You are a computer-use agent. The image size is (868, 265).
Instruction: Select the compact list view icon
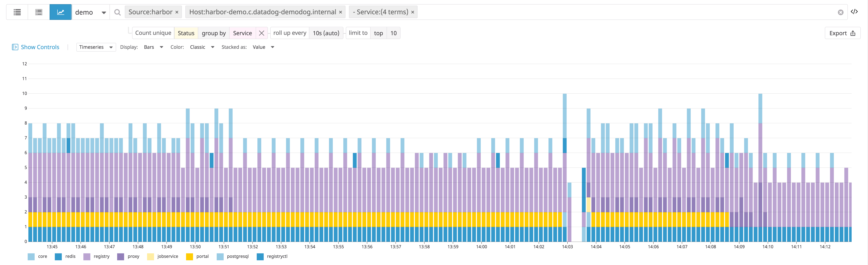[x=39, y=12]
